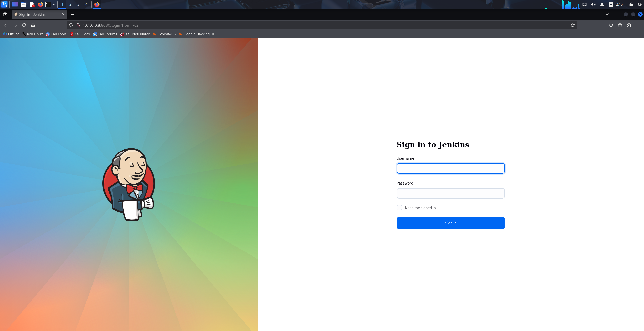
Task: Switch to workspace 2 in the panel
Action: pyautogui.click(x=70, y=4)
